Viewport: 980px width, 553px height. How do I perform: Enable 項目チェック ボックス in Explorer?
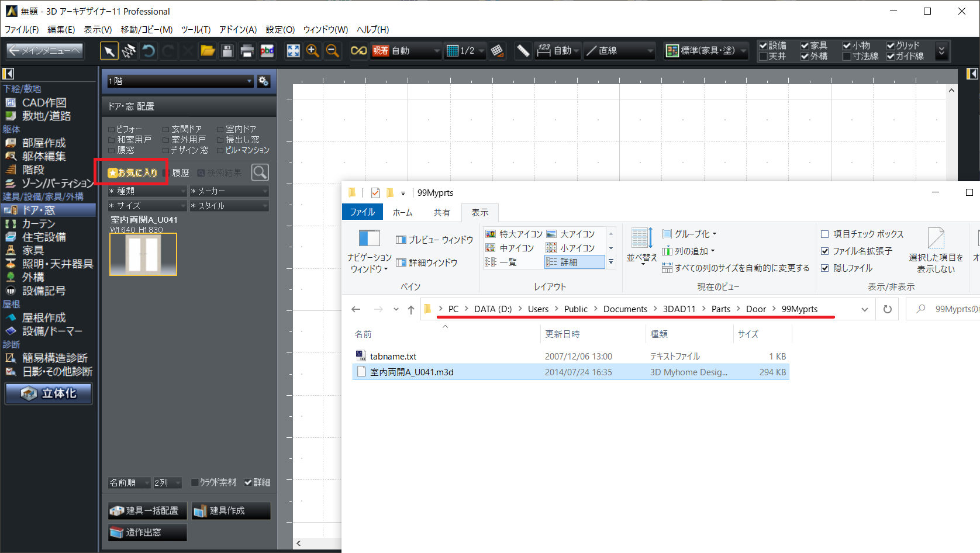point(825,234)
